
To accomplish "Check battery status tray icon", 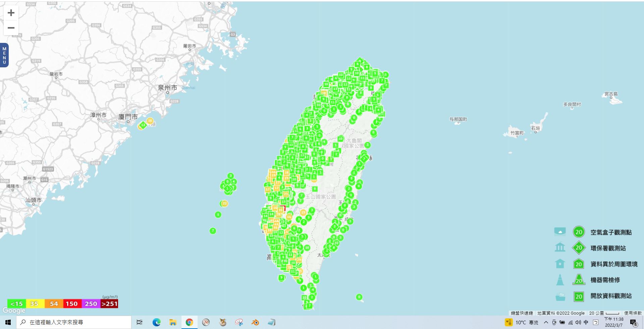I will click(562, 322).
